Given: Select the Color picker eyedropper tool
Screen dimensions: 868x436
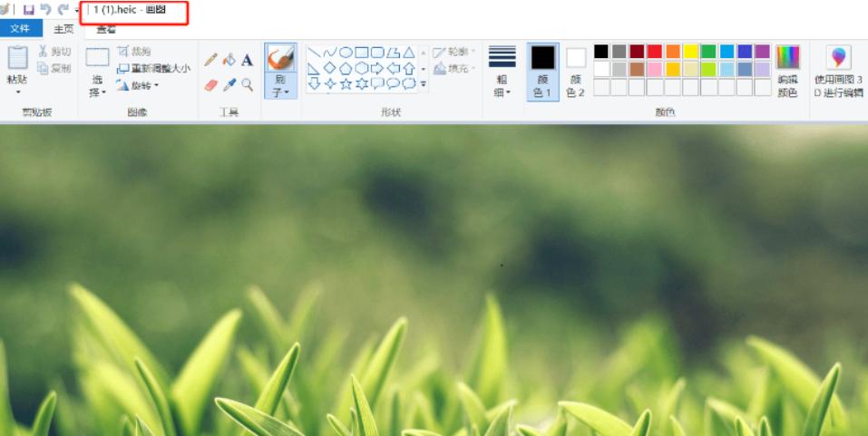Looking at the screenshot, I should (229, 84).
